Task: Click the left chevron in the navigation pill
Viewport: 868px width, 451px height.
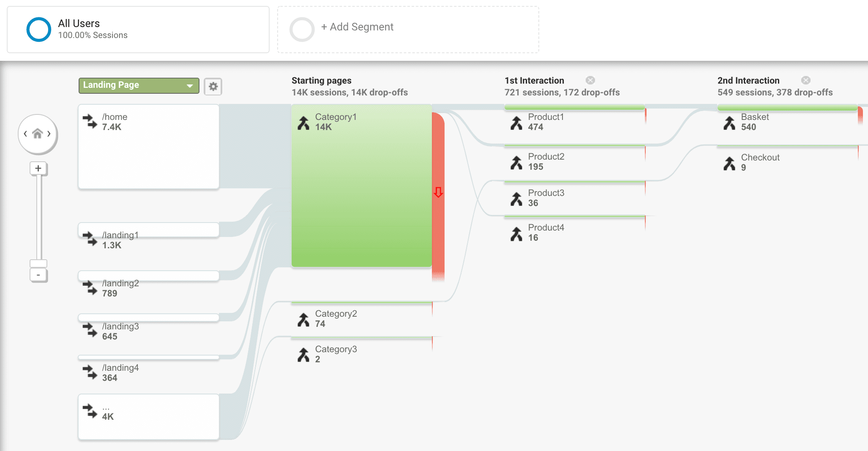Action: click(x=25, y=134)
